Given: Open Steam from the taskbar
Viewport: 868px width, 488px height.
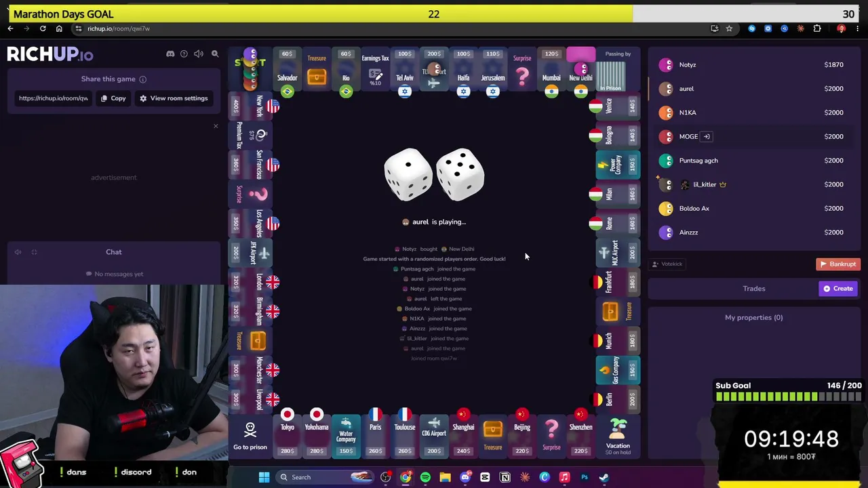Looking at the screenshot, I should (604, 477).
